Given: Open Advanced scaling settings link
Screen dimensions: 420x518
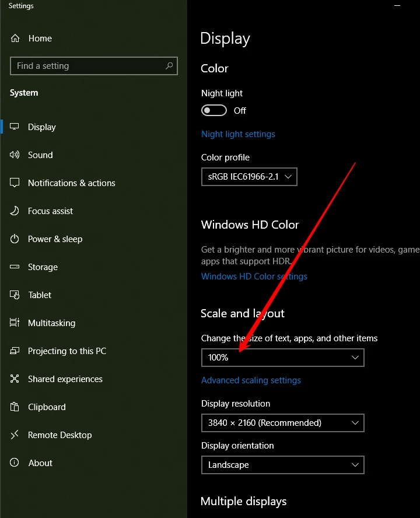Looking at the screenshot, I should (251, 380).
